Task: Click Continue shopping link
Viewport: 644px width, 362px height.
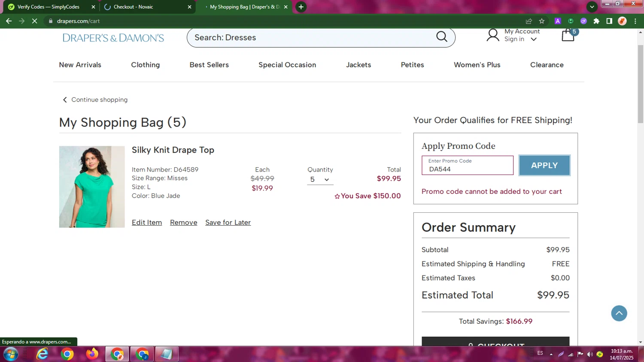Action: point(95,100)
